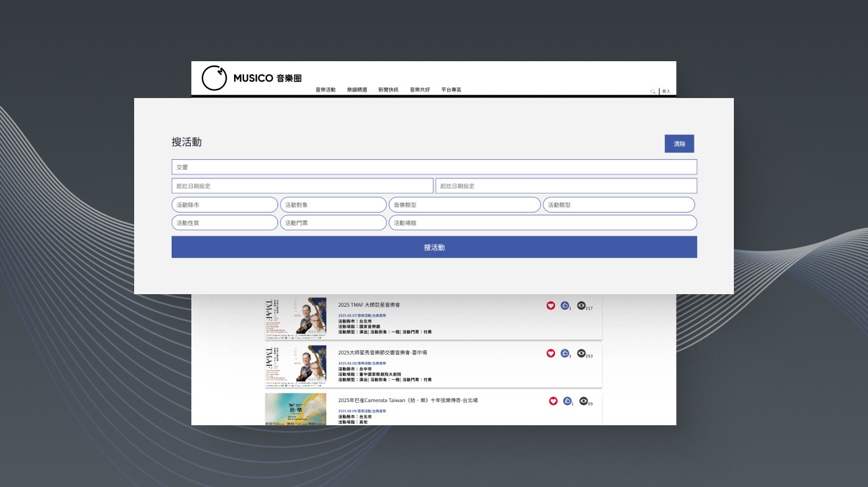Click the wide 搜活動 search button
The image size is (868, 487).
pos(434,247)
